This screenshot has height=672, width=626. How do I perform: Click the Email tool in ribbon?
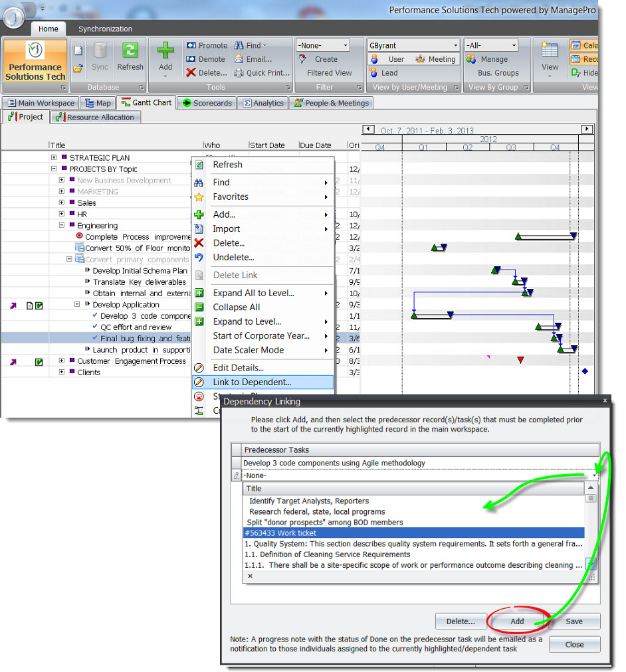pos(253,59)
